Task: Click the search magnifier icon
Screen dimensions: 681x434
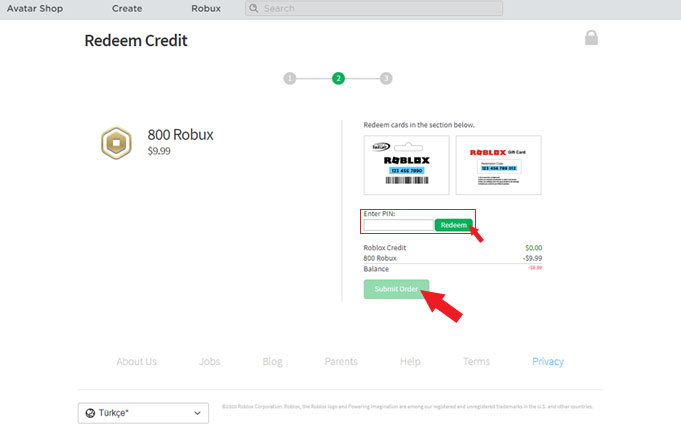Action: (255, 8)
